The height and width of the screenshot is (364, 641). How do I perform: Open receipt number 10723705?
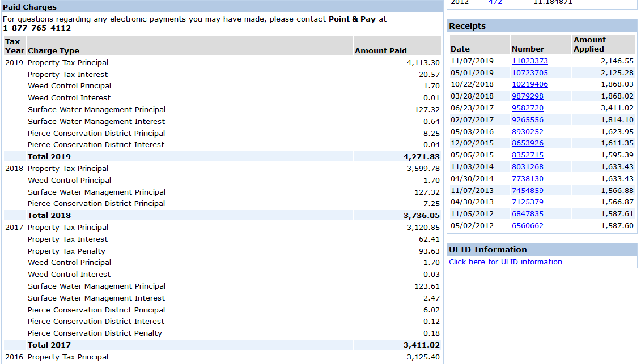click(x=530, y=72)
